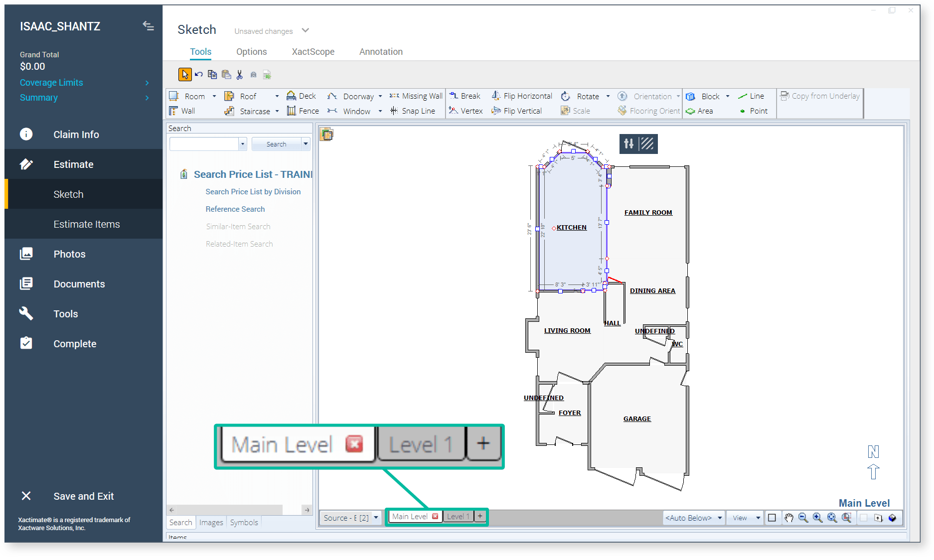This screenshot has height=560, width=934.
Task: Open the Roof tool dropdown
Action: click(277, 96)
